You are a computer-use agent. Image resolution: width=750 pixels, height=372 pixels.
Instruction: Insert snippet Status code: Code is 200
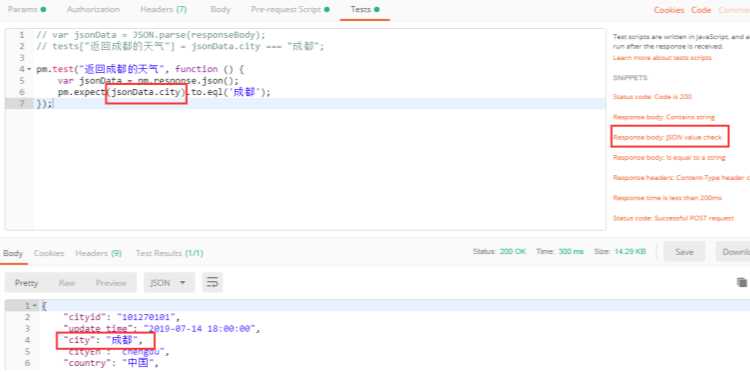[652, 97]
